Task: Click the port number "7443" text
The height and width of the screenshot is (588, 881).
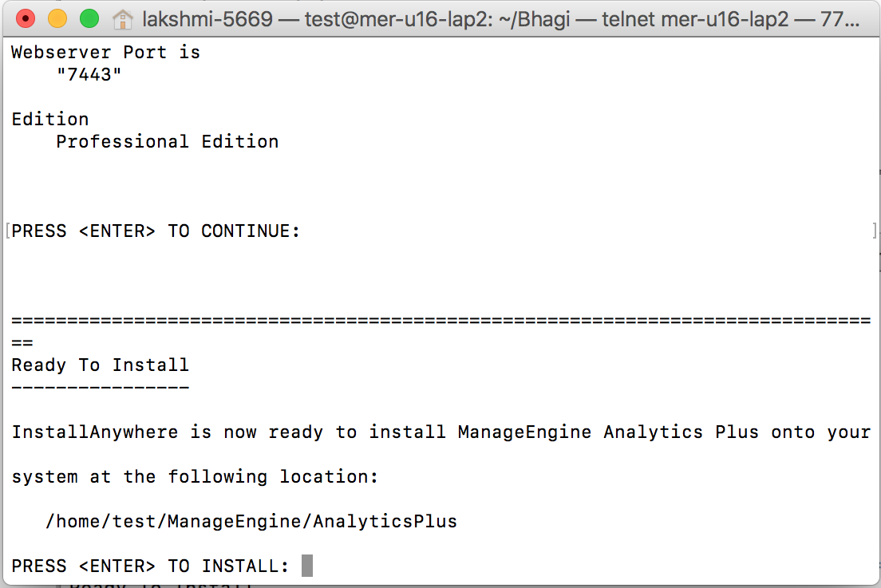Action: pyautogui.click(x=89, y=75)
